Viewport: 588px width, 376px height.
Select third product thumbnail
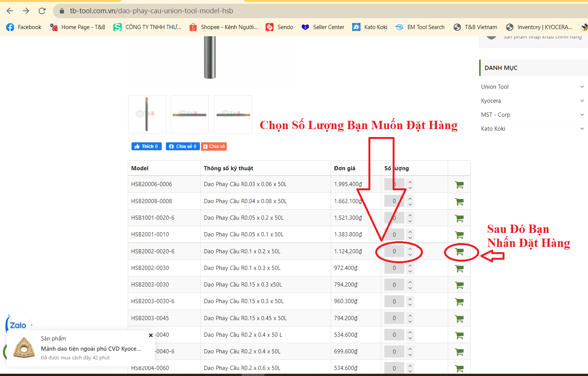(x=233, y=114)
